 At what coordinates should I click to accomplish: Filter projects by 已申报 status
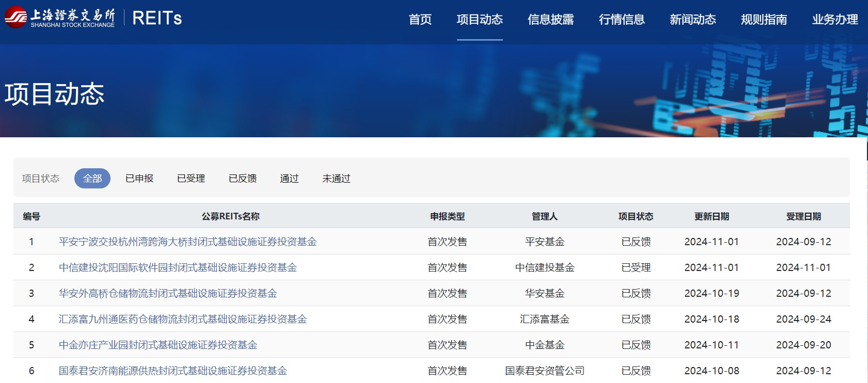[x=139, y=179]
